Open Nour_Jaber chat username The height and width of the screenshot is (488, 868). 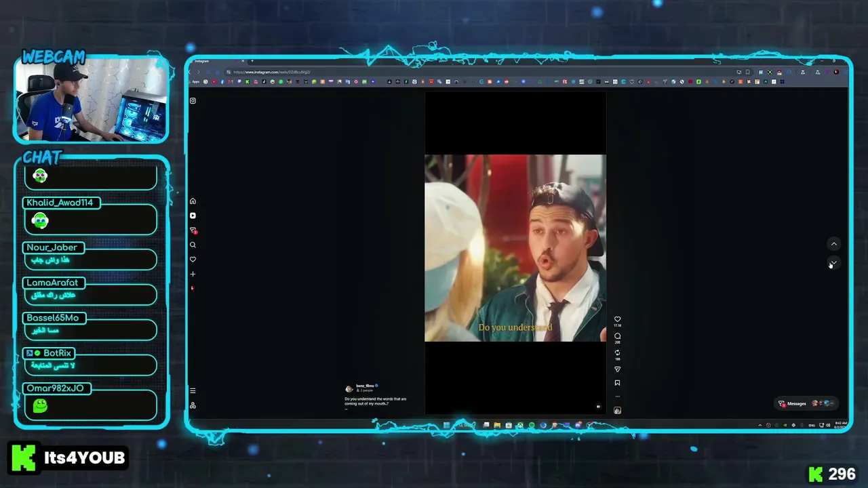click(52, 247)
